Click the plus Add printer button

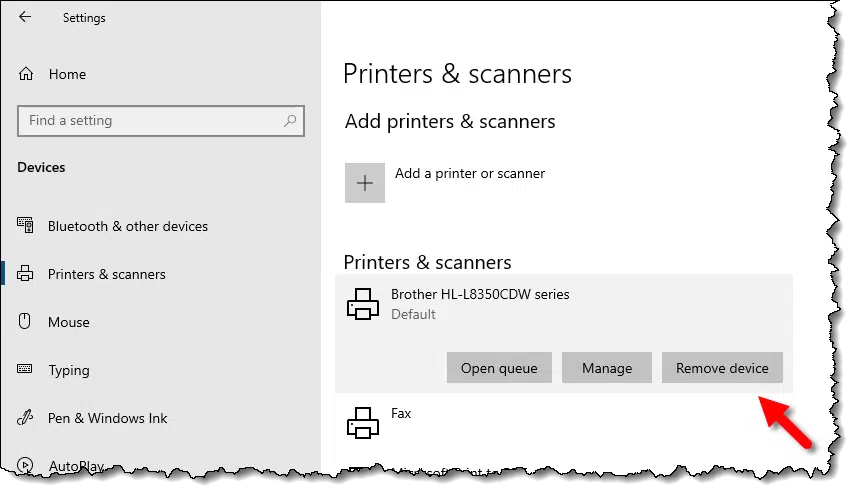point(365,183)
